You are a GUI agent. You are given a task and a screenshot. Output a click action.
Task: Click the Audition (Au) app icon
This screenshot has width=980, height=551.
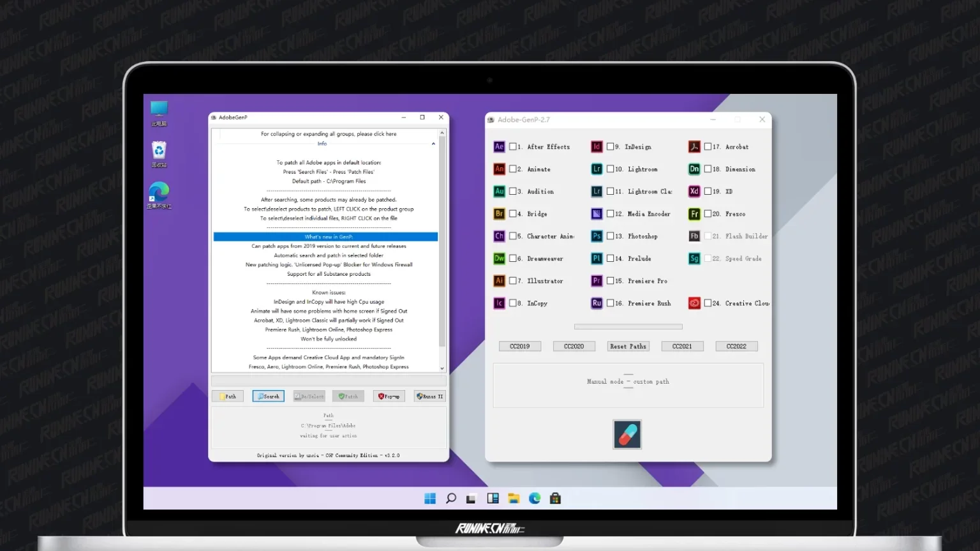(500, 192)
